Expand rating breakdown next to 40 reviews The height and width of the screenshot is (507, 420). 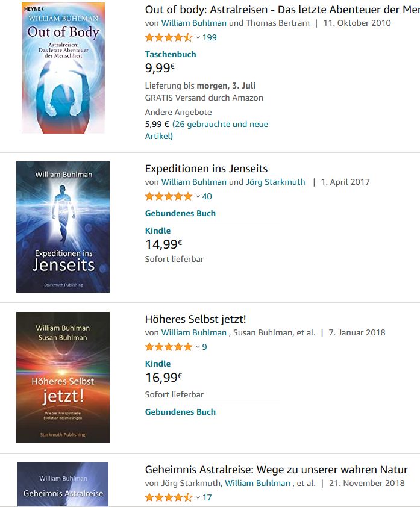[198, 196]
